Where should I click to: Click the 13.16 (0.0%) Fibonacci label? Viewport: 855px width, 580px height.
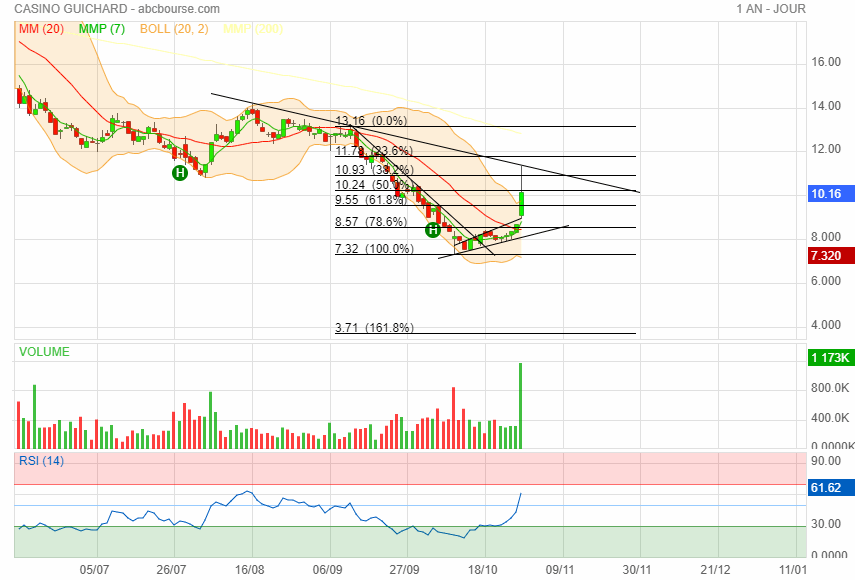[371, 120]
